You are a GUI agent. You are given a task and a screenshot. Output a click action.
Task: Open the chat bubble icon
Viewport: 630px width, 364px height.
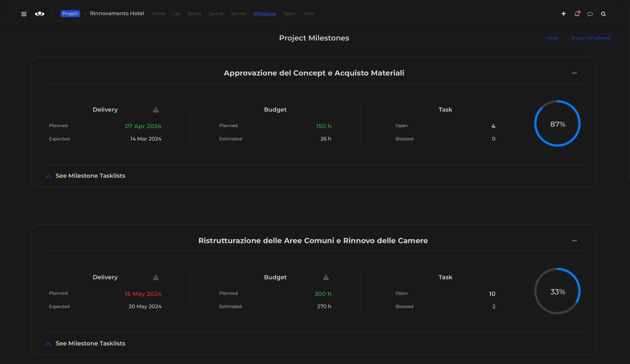(590, 14)
